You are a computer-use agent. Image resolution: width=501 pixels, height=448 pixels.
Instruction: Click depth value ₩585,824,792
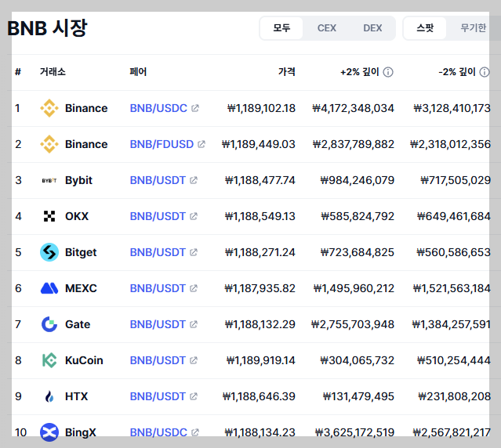(x=358, y=216)
